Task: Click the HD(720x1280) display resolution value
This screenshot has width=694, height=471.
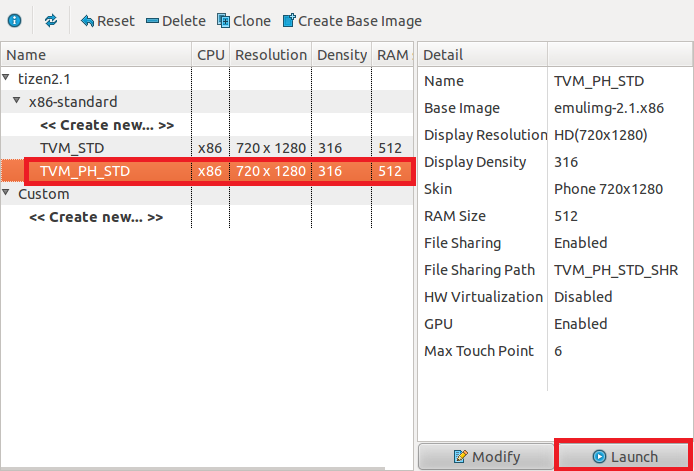Action: click(x=601, y=135)
